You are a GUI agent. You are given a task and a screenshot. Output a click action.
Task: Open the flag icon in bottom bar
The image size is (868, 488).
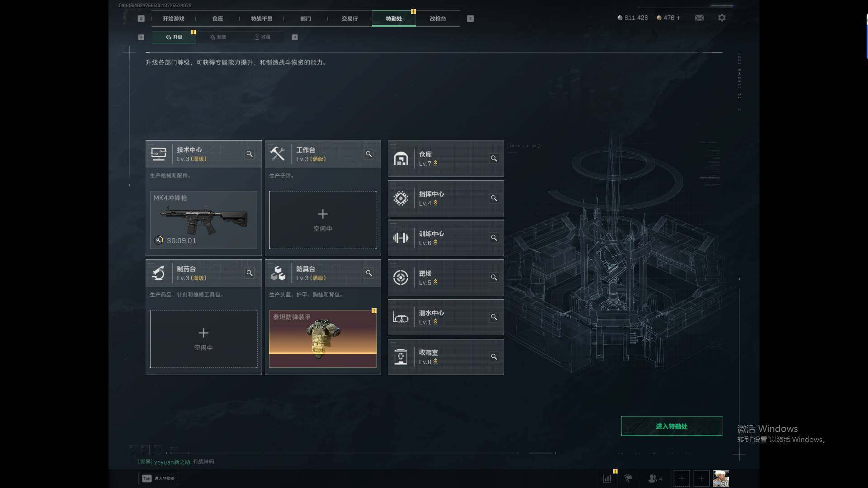tap(628, 478)
